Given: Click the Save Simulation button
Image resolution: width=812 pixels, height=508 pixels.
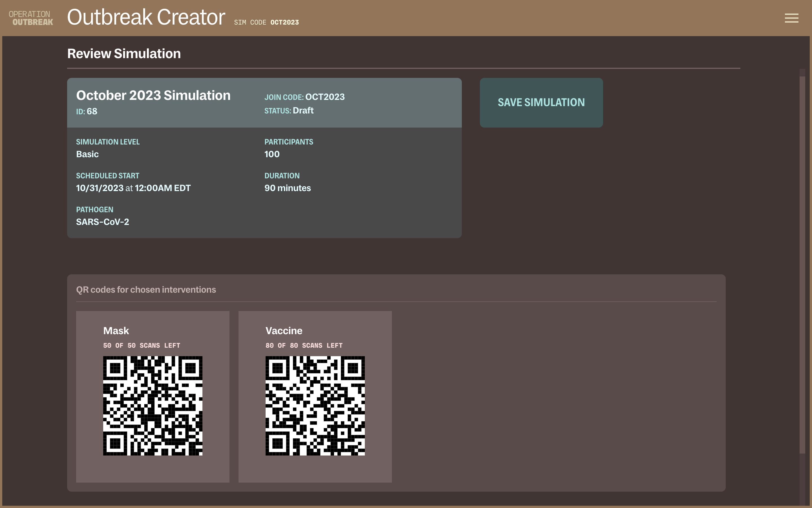Looking at the screenshot, I should click(x=541, y=102).
